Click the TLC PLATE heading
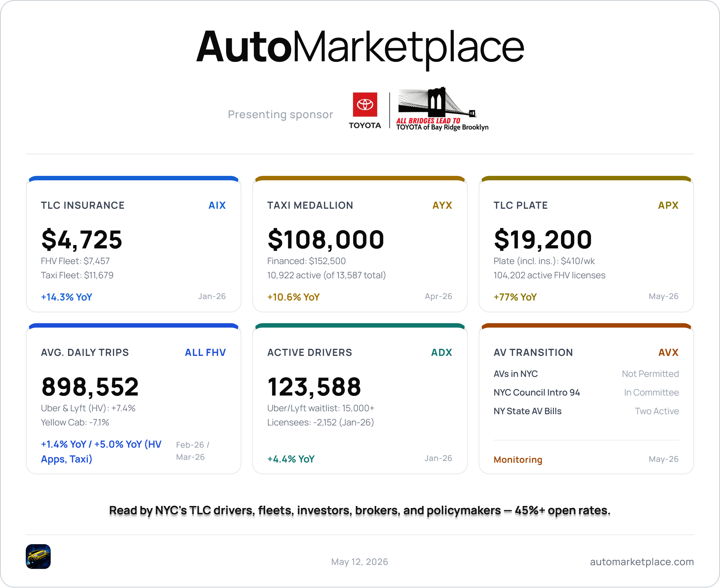Image resolution: width=720 pixels, height=588 pixels. click(x=521, y=205)
